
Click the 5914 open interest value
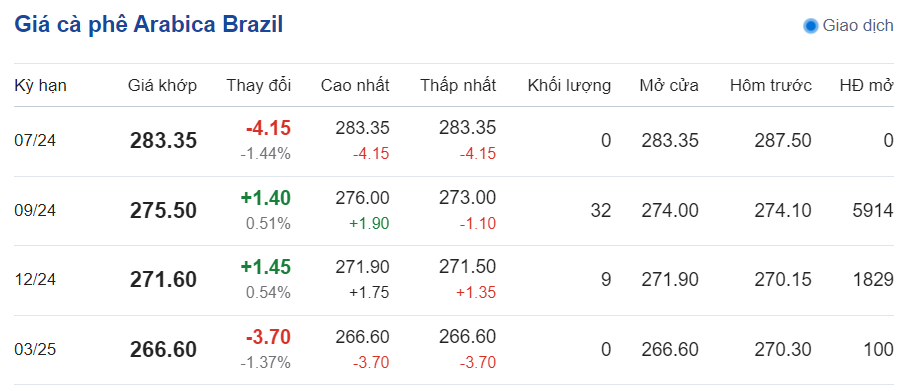click(872, 211)
